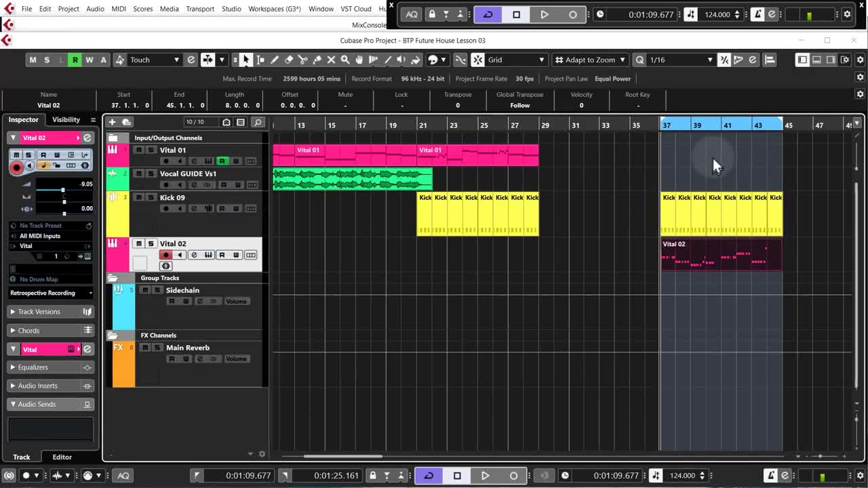Screen dimensions: 868x488
Task: Click Stop in the top transport
Action: (516, 14)
